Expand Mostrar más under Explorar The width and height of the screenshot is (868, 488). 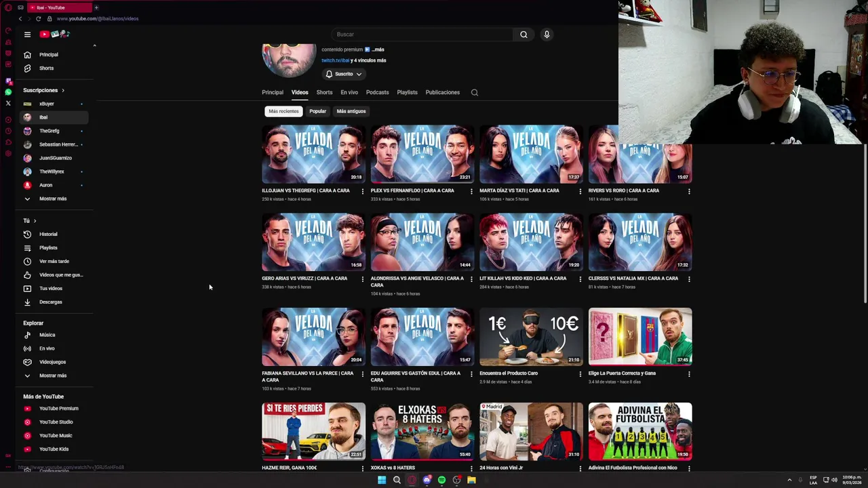(x=56, y=375)
